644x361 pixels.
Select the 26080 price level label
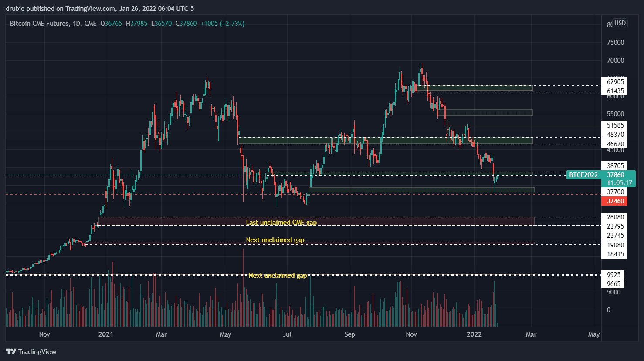(x=615, y=217)
